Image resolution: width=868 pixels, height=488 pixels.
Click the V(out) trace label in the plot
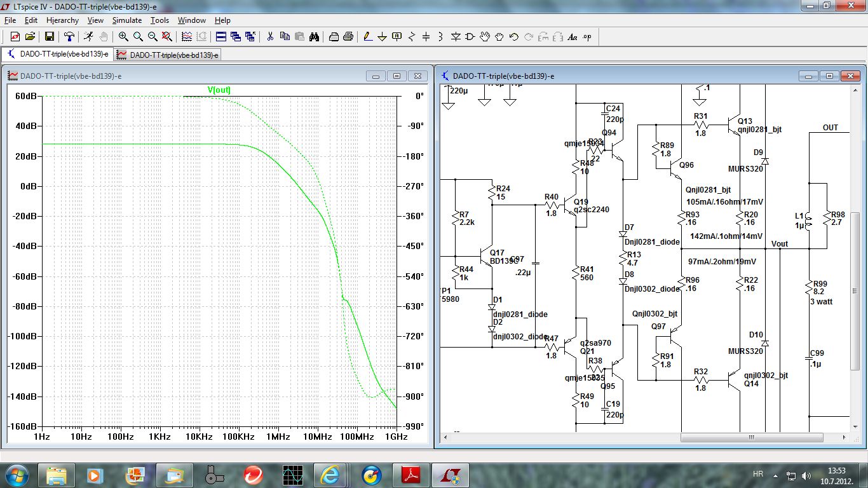point(219,90)
